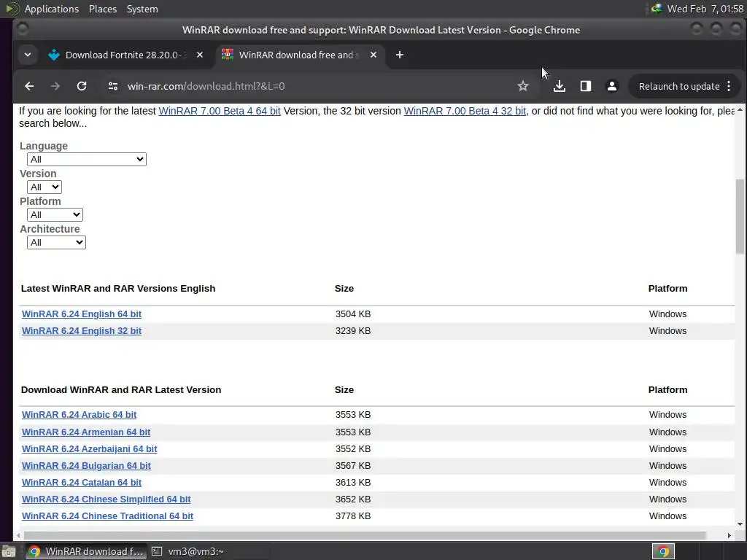Click scrollbar down arrow at bottom right

(x=740, y=524)
